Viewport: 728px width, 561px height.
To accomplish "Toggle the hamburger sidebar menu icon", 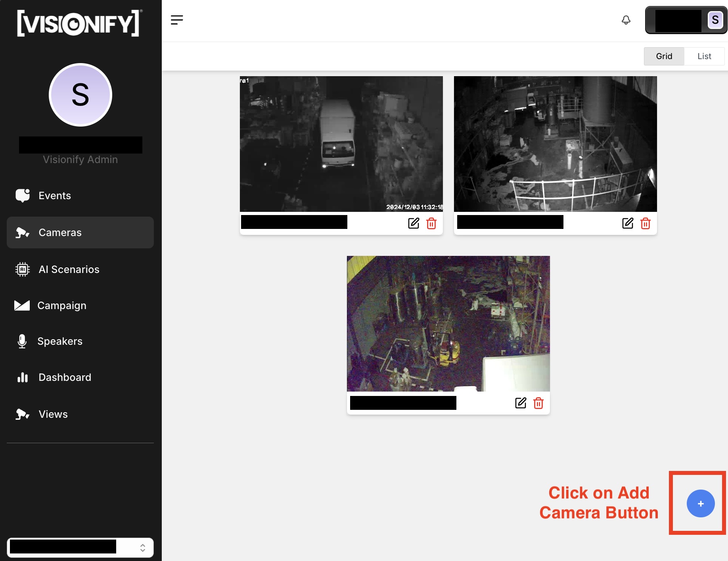I will click(177, 20).
